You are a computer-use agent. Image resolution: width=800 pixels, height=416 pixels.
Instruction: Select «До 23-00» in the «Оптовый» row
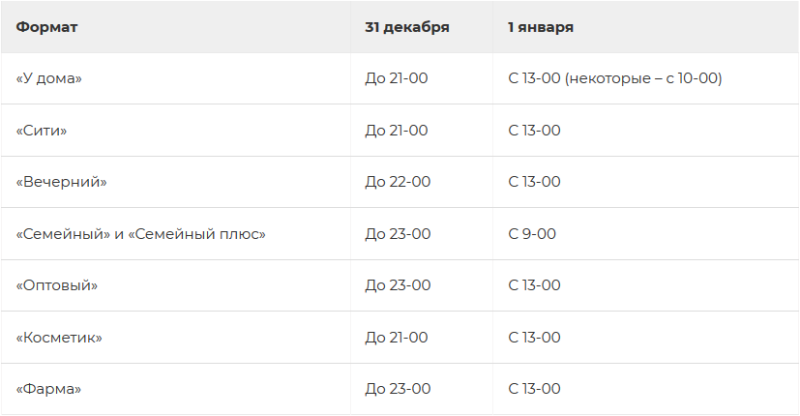[x=397, y=285]
